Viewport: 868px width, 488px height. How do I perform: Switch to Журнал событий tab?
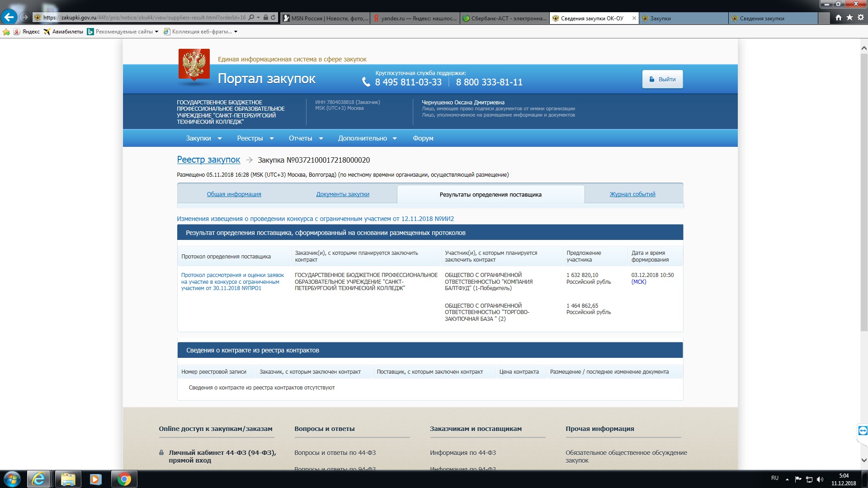(x=632, y=194)
